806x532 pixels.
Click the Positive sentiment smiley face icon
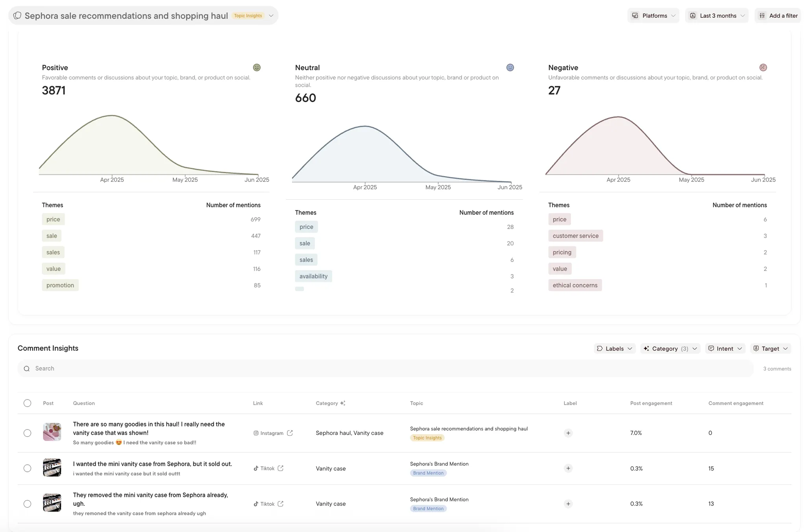tap(257, 68)
